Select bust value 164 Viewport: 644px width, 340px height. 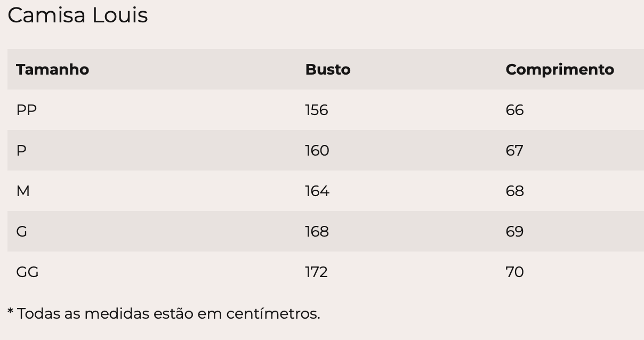point(317,191)
